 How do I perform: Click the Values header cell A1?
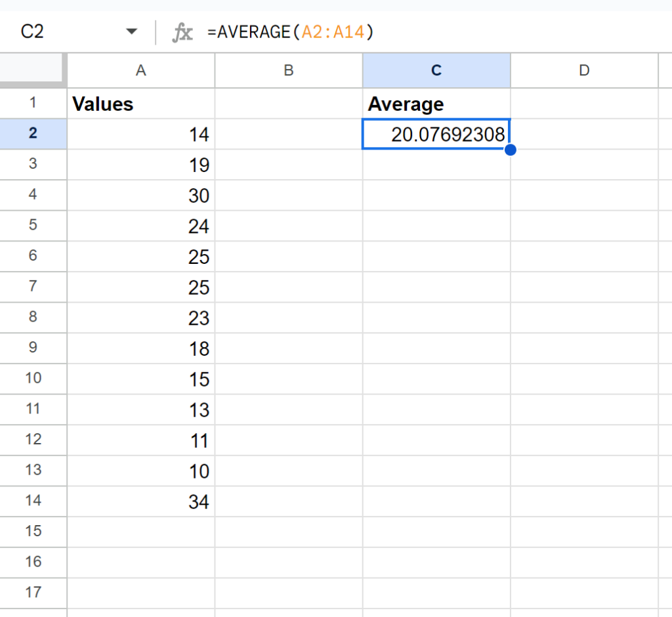(x=140, y=103)
